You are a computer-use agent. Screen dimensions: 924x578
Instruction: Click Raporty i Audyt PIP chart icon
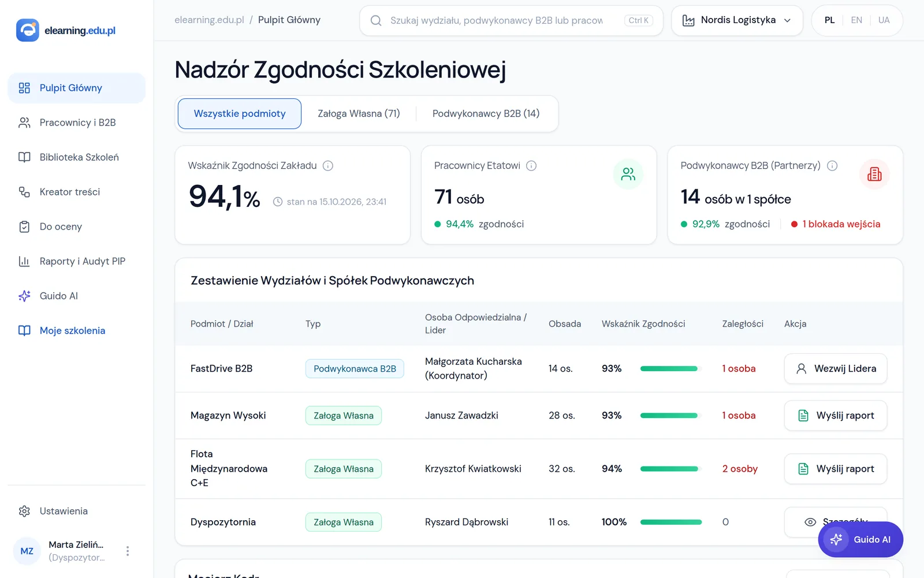click(x=24, y=261)
